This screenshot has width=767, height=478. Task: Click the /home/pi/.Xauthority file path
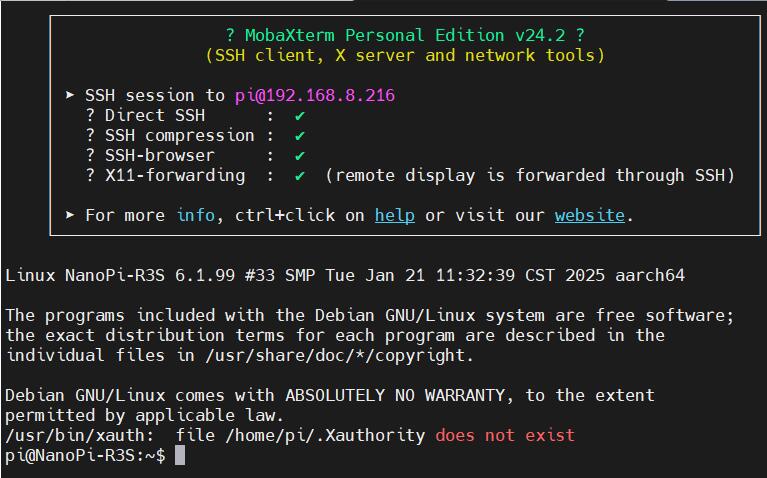click(325, 435)
